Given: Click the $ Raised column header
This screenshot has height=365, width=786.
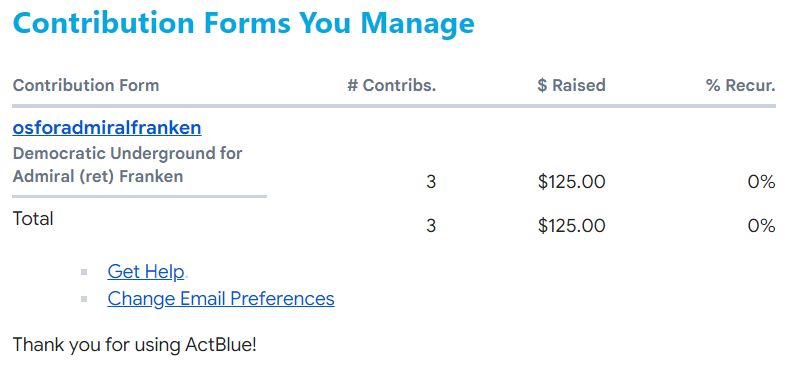Looking at the screenshot, I should 571,85.
